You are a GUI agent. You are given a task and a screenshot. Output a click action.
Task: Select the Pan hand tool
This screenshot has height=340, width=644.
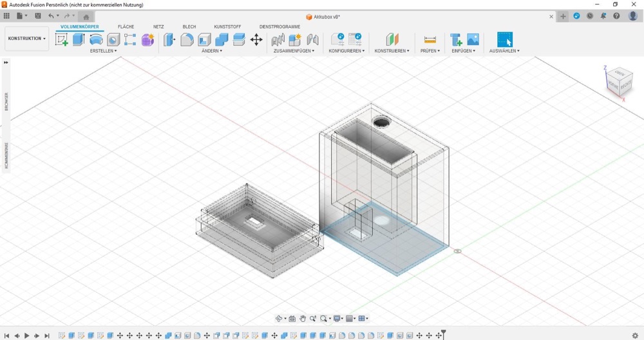pos(303,318)
